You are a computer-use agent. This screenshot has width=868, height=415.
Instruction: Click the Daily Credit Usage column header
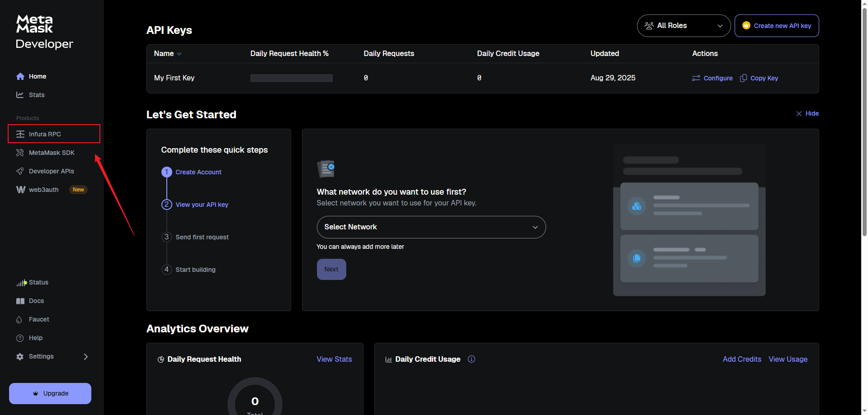click(508, 53)
